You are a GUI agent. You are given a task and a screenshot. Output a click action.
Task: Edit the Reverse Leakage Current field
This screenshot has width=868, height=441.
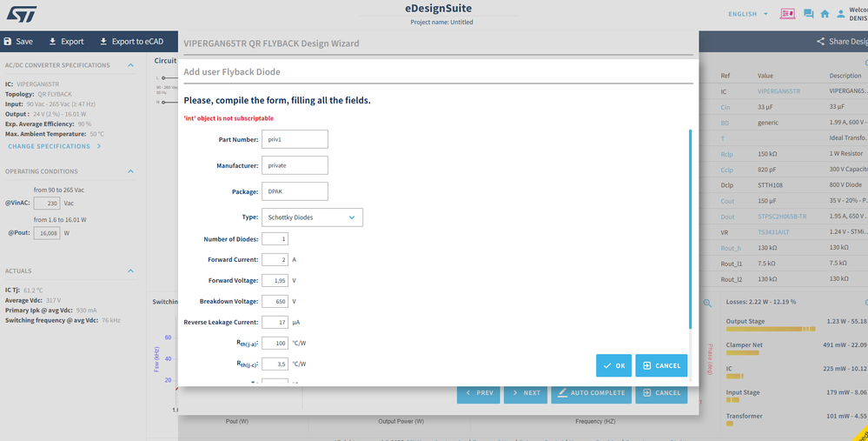[x=275, y=323]
